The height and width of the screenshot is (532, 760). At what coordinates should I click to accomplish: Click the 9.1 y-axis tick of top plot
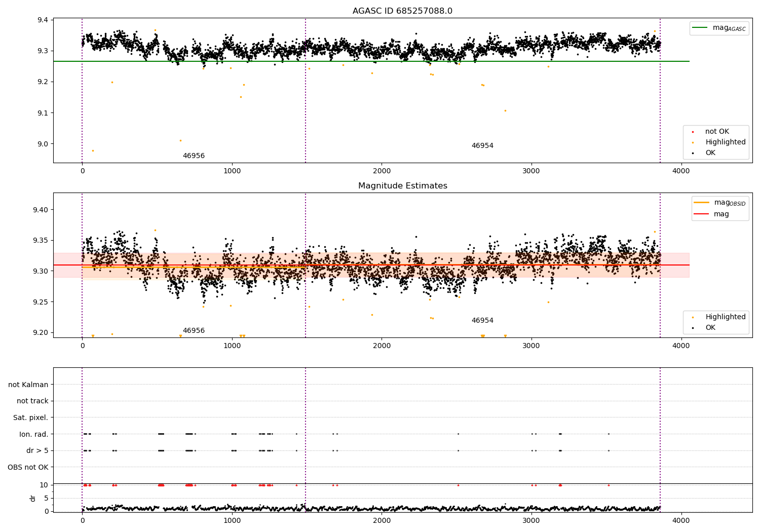click(43, 113)
